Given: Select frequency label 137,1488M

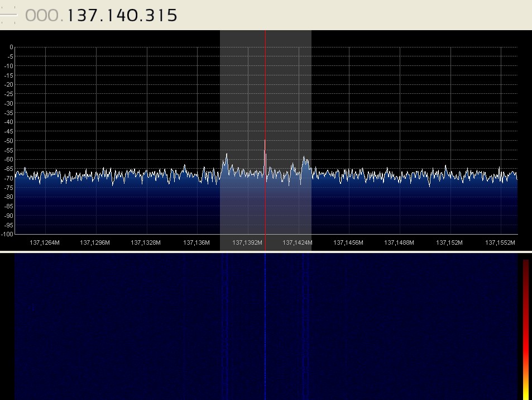Looking at the screenshot, I should click(399, 243).
